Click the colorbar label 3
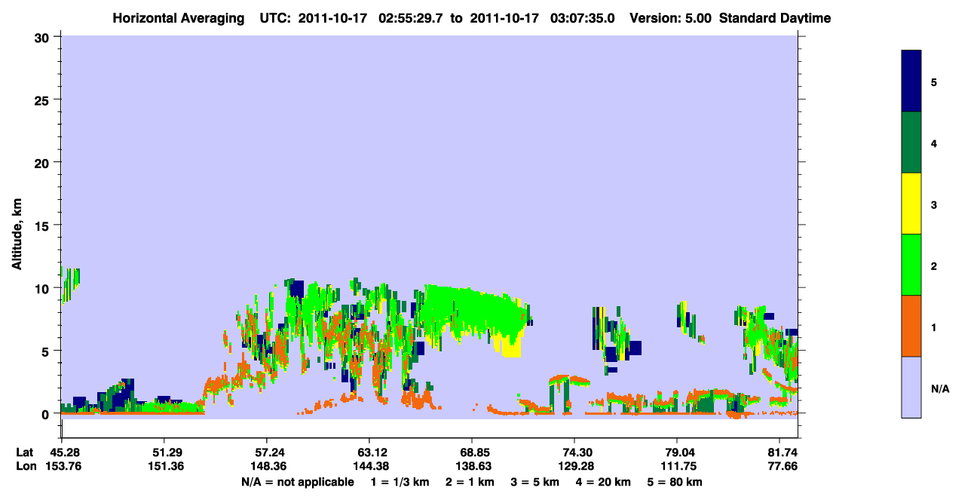Screen dimensions: 980x503 click(x=934, y=204)
